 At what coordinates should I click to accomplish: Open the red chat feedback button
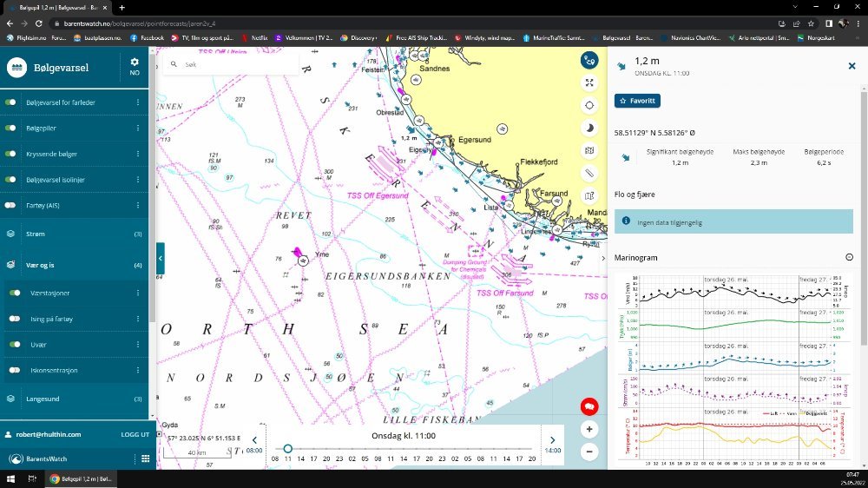pyautogui.click(x=589, y=406)
